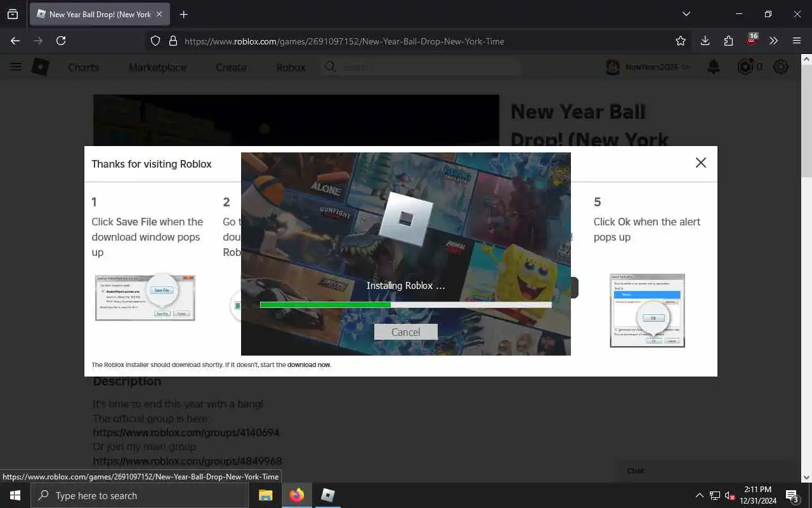This screenshot has height=508, width=812.
Task: Open the Windows Start menu
Action: 15,495
